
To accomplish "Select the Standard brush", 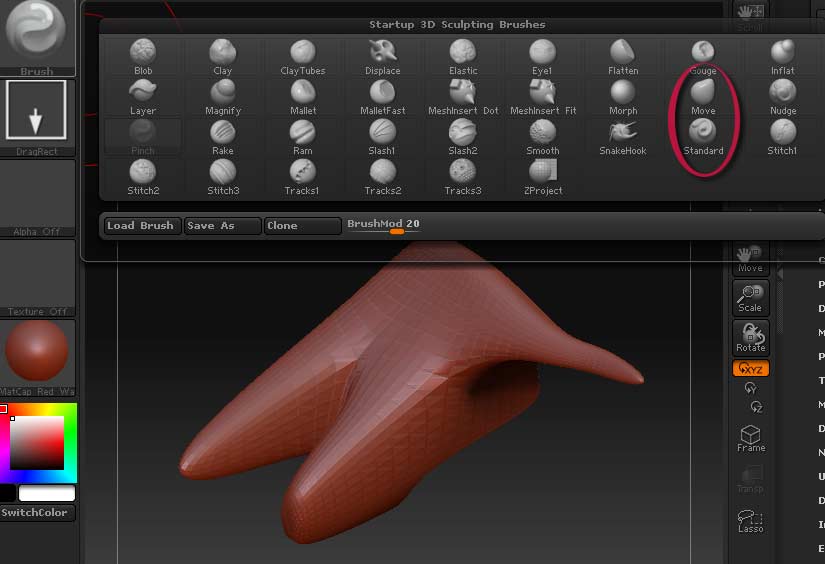I will [703, 136].
